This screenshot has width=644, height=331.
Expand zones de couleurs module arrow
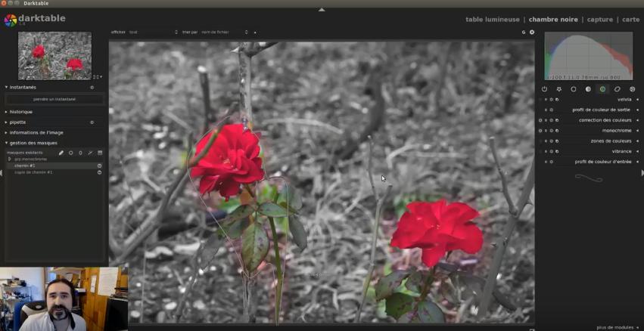[637, 141]
